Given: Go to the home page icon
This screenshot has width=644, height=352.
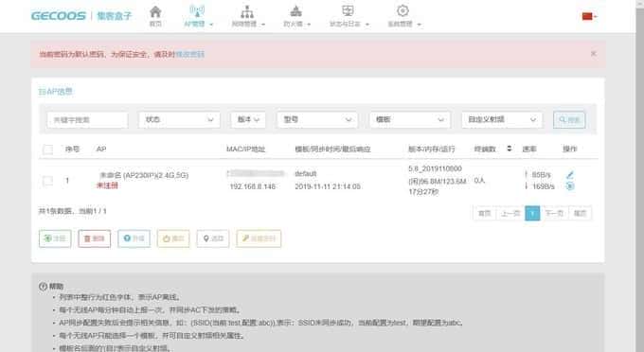Looking at the screenshot, I should click(155, 11).
